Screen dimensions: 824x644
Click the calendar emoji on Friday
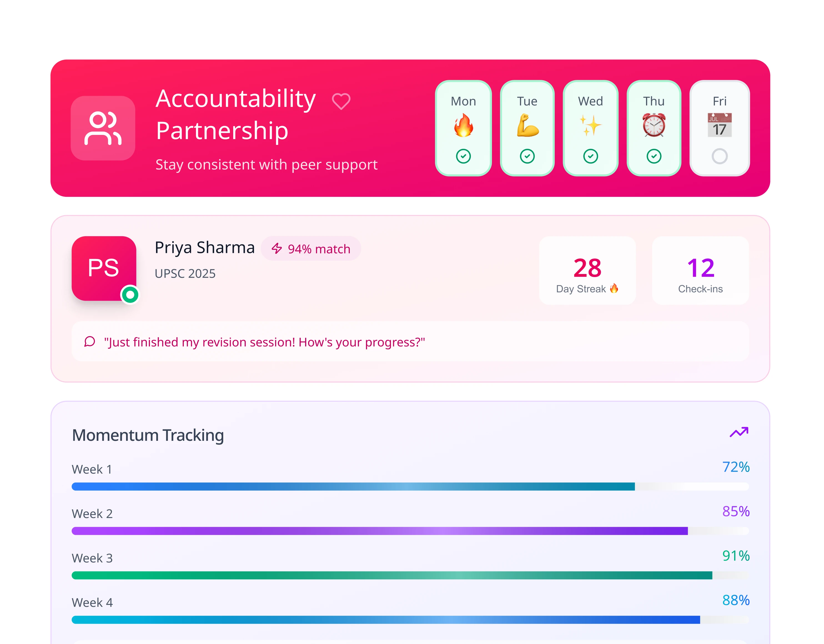pyautogui.click(x=720, y=125)
